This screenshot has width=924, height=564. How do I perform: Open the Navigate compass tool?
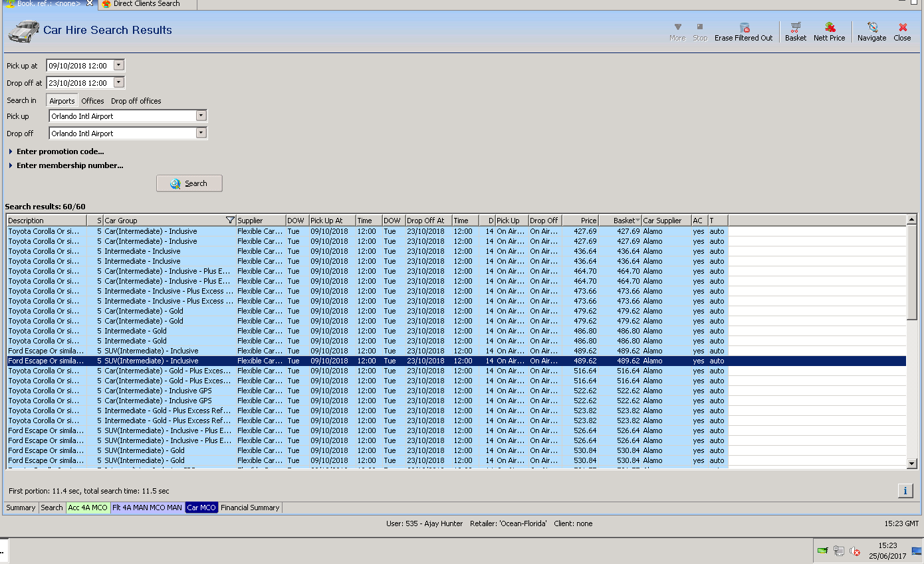coord(871,28)
